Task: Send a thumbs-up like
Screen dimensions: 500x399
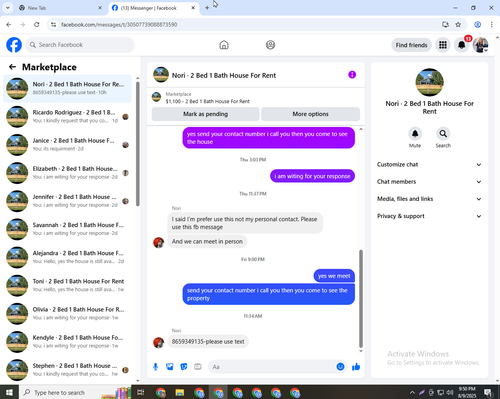Action: 356,367
